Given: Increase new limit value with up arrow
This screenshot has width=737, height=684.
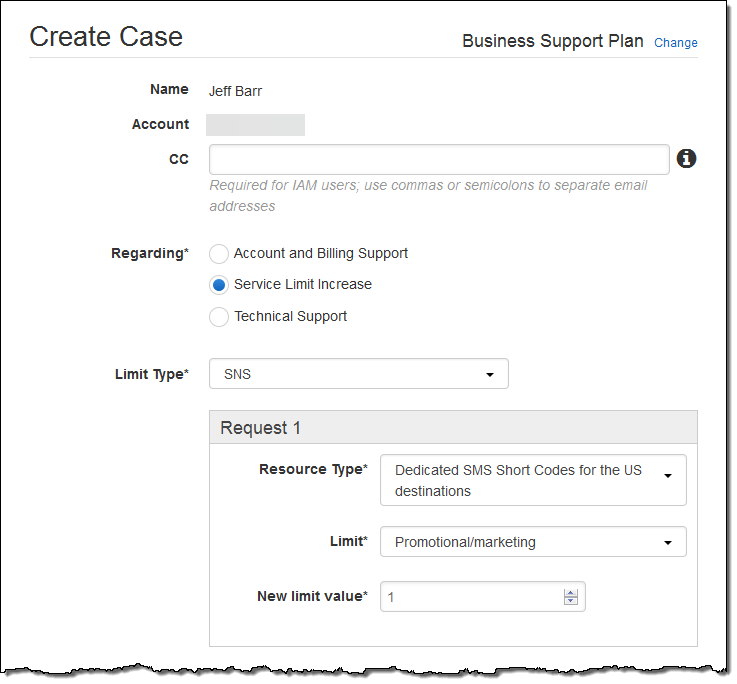Looking at the screenshot, I should point(571,592).
